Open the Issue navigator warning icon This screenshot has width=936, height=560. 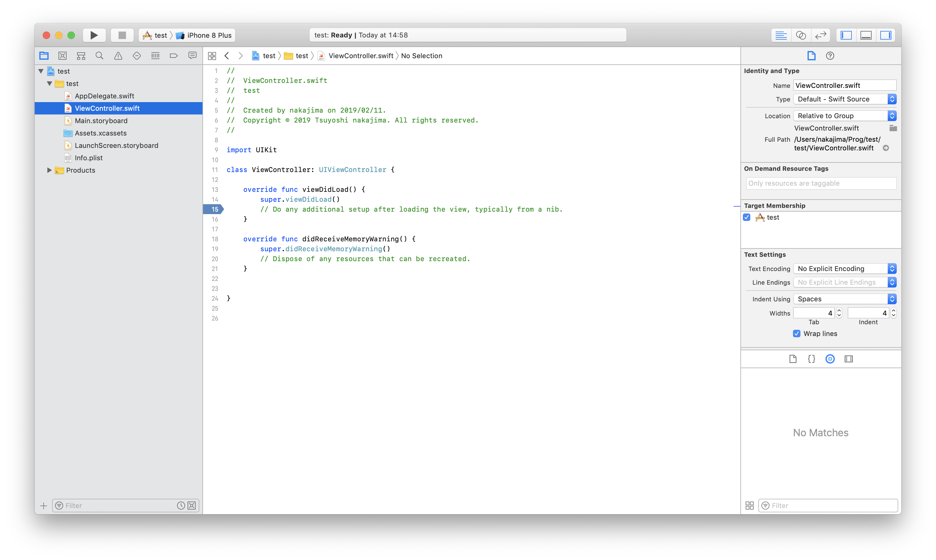tap(118, 56)
